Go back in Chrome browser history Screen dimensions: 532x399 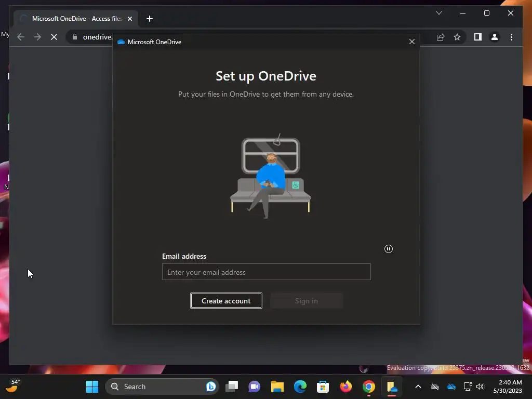[21, 37]
